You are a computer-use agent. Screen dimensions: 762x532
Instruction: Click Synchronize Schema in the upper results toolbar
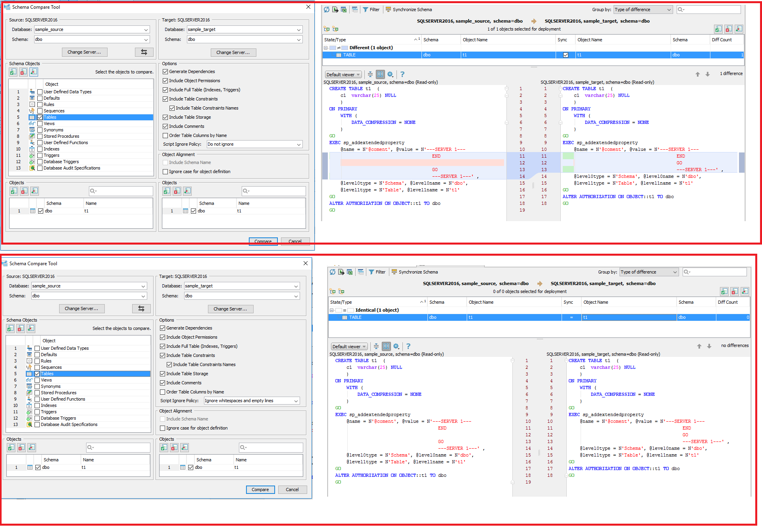[409, 10]
